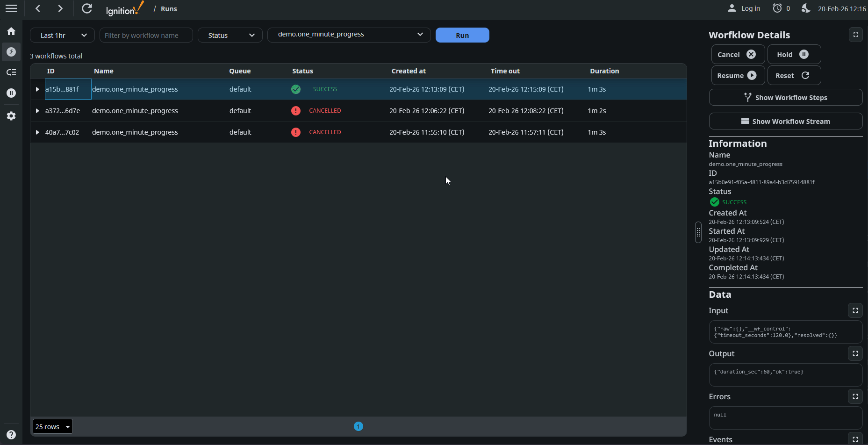The width and height of the screenshot is (868, 445).
Task: Reload the page with the refresh icon
Action: coord(87,8)
